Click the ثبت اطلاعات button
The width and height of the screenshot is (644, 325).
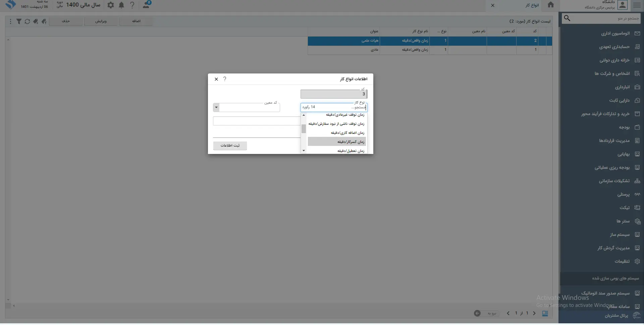coord(230,146)
